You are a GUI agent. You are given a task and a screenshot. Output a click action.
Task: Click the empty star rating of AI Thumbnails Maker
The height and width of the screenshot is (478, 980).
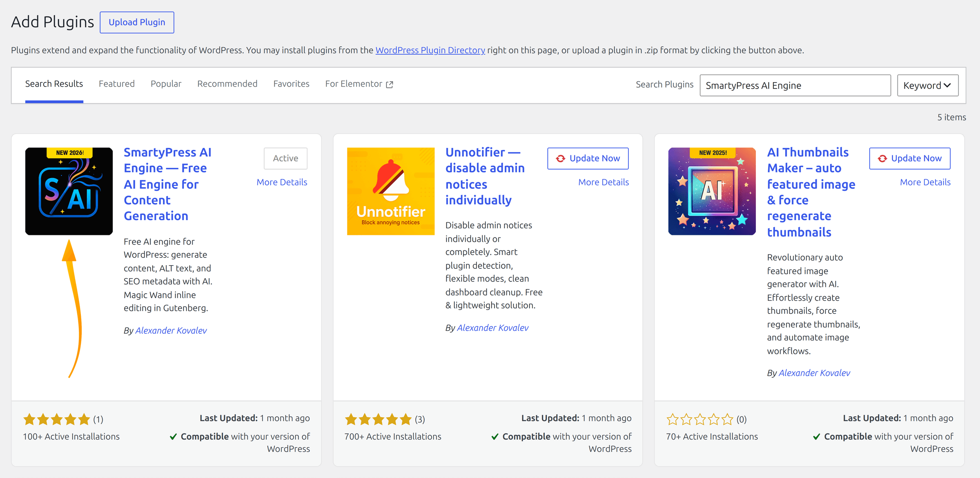click(700, 419)
